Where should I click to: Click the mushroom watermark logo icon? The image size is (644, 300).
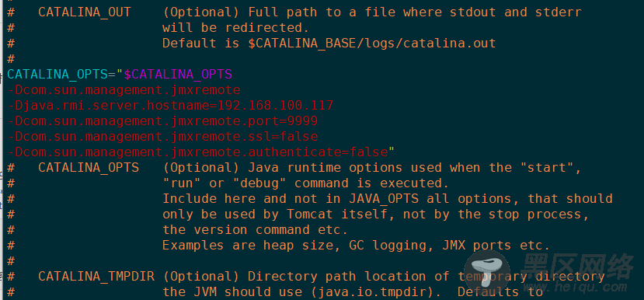click(x=488, y=274)
